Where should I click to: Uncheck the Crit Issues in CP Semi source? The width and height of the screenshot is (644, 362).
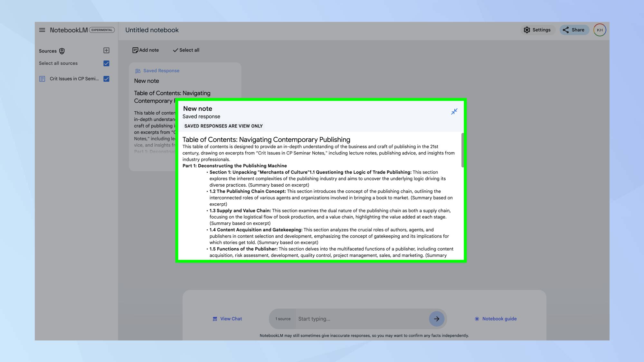tap(106, 79)
